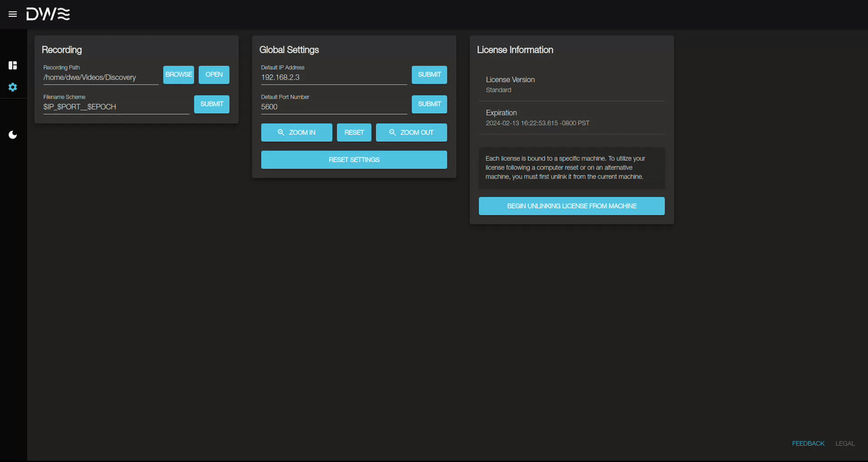Open the FEEDBACK link

[x=808, y=443]
